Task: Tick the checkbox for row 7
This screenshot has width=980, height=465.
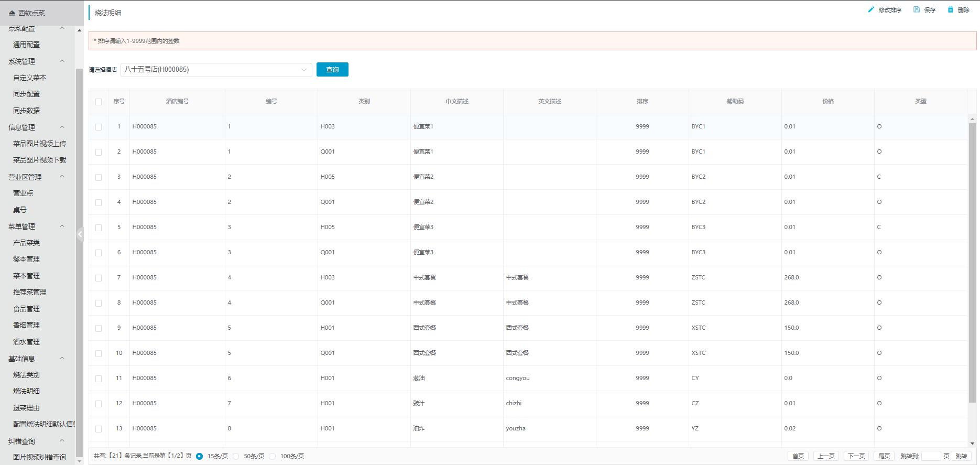Action: point(99,278)
